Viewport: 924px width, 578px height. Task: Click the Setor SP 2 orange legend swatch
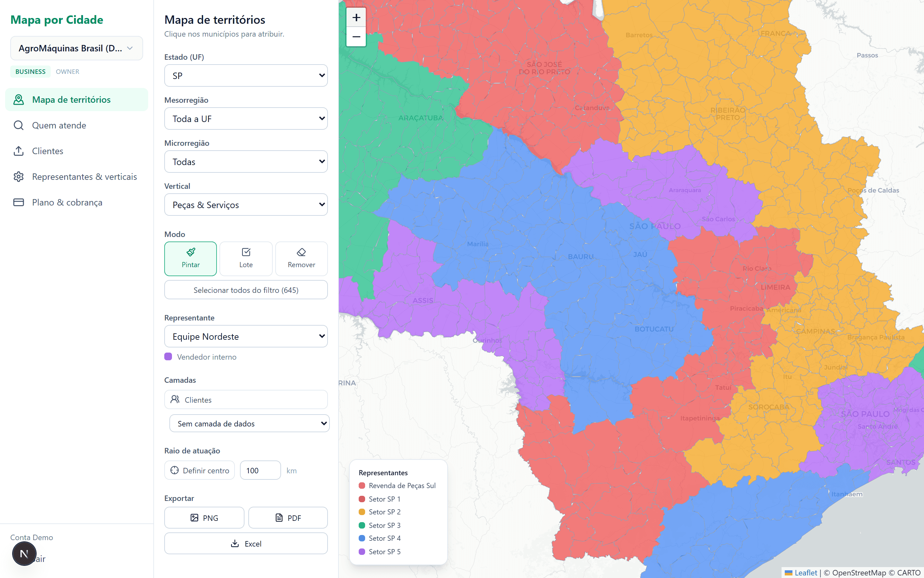coord(362,512)
